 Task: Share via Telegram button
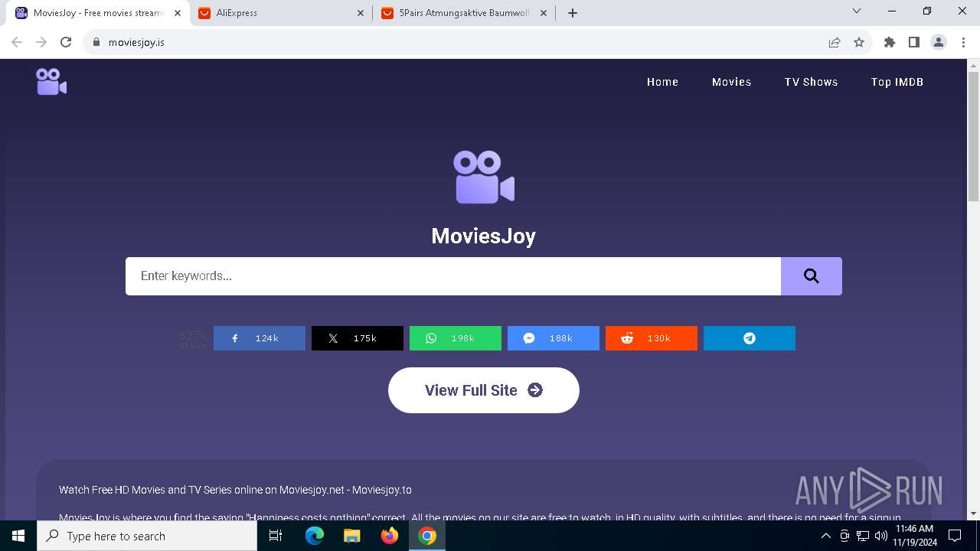coord(750,338)
